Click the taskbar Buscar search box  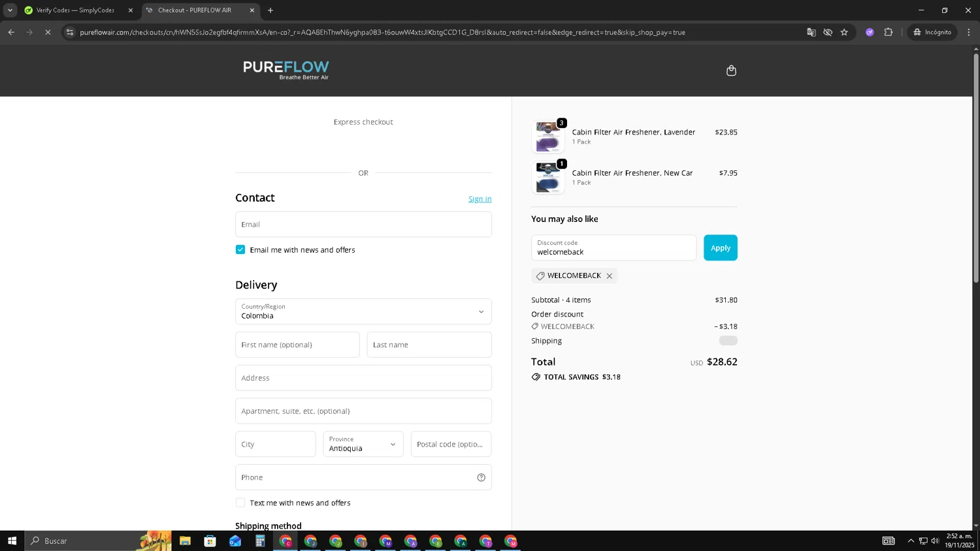(98, 541)
